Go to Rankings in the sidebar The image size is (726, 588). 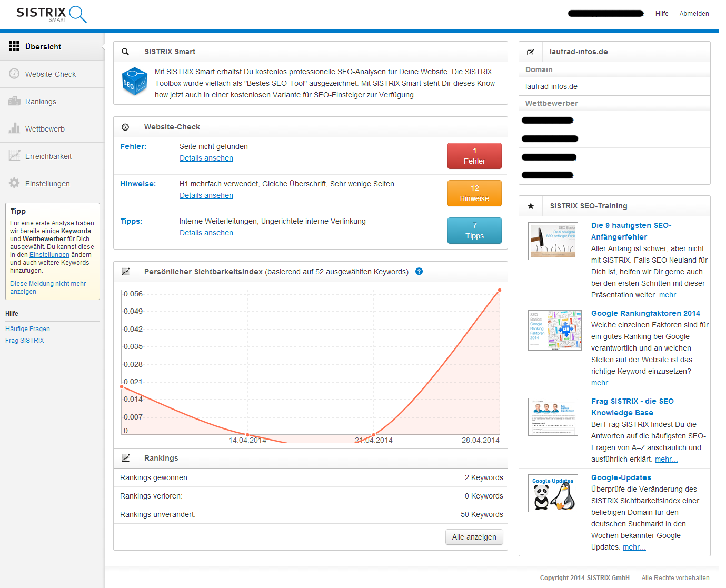pos(52,102)
